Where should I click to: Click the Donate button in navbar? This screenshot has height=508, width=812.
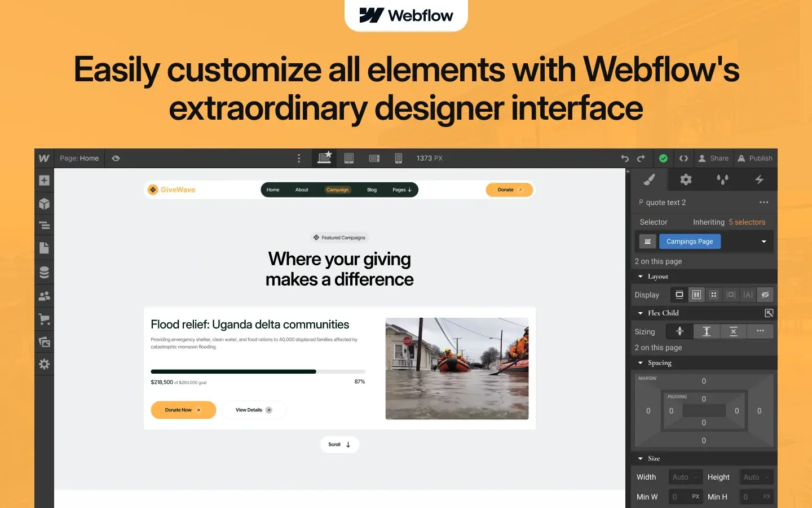(509, 190)
